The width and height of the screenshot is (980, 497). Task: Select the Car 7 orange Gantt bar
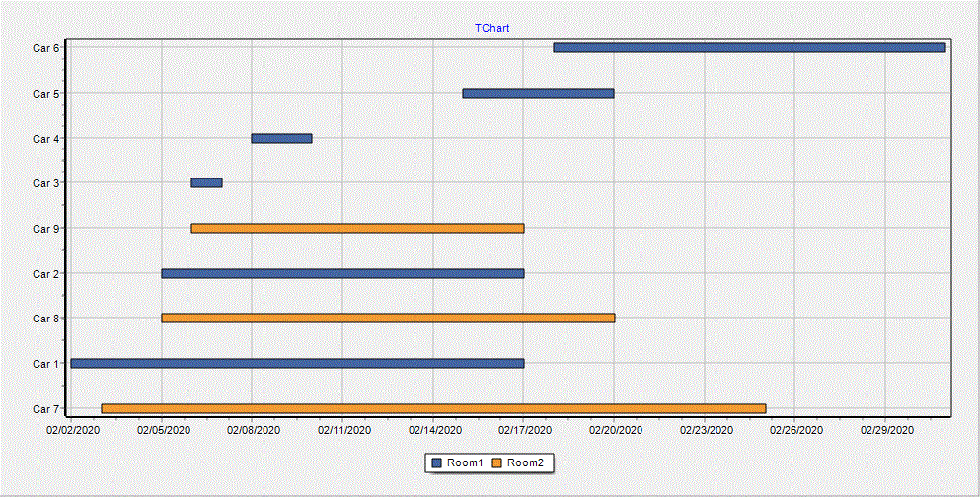pos(434,409)
